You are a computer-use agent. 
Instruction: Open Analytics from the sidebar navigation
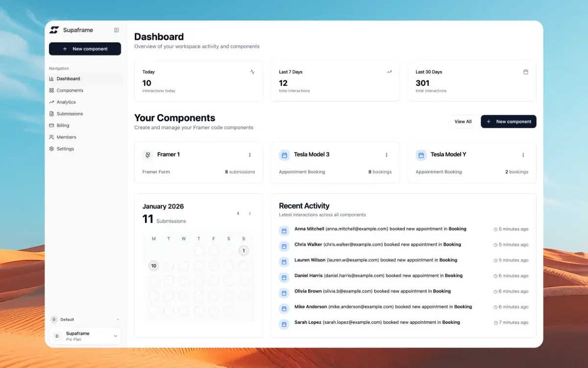tap(66, 102)
